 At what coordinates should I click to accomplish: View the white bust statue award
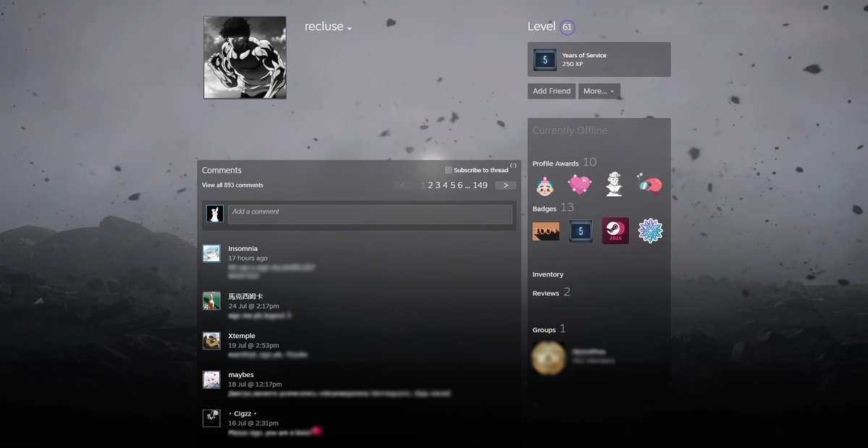tap(614, 184)
